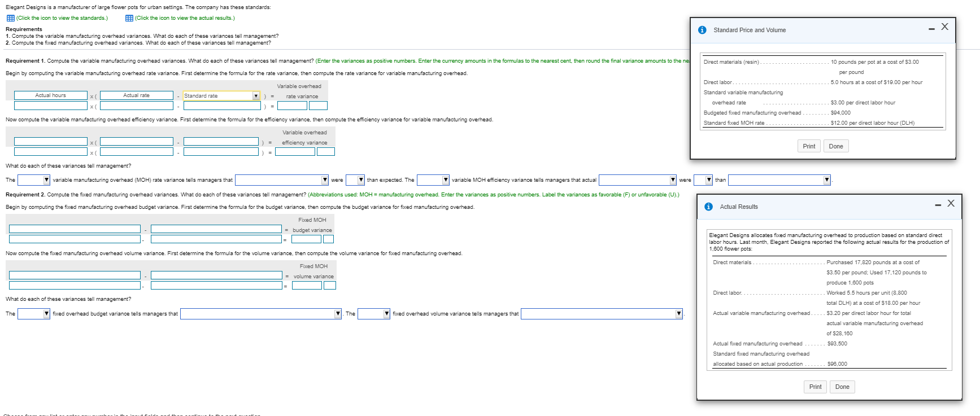The width and height of the screenshot is (980, 416).
Task: Click the '$94,000' value in standards dialog
Action: coord(840,113)
